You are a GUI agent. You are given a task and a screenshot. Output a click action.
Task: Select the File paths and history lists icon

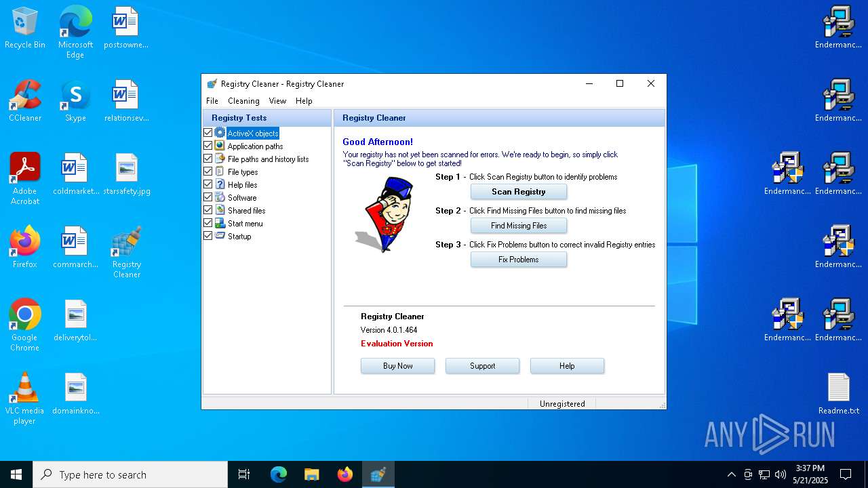(x=220, y=159)
